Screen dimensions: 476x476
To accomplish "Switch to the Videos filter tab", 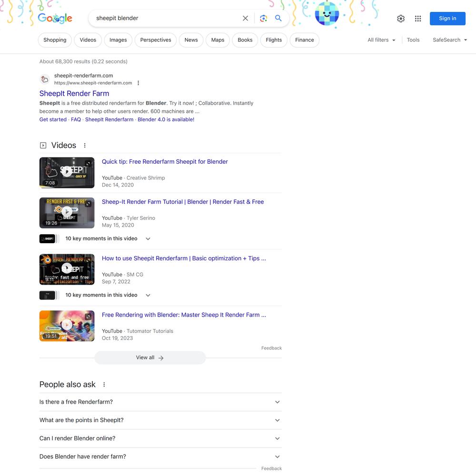I will click(88, 40).
